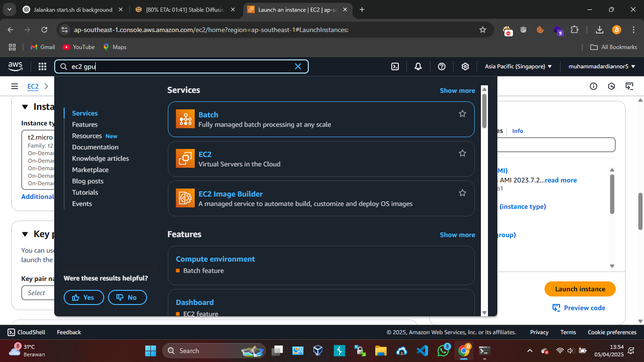Open File Explorer from taskbar
Image resolution: width=644 pixels, height=362 pixels.
[381, 351]
